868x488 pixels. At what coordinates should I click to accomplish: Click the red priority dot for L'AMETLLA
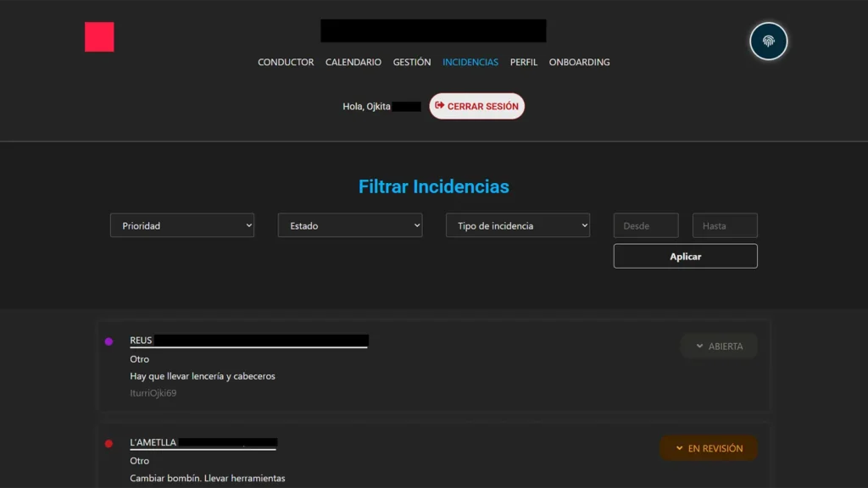tap(109, 443)
